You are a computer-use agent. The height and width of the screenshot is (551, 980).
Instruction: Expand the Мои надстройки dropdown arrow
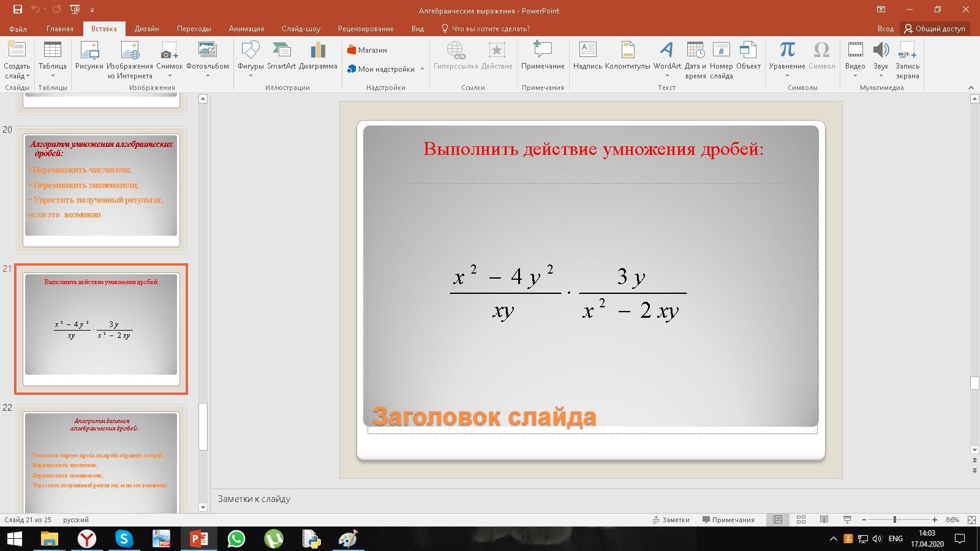(422, 69)
